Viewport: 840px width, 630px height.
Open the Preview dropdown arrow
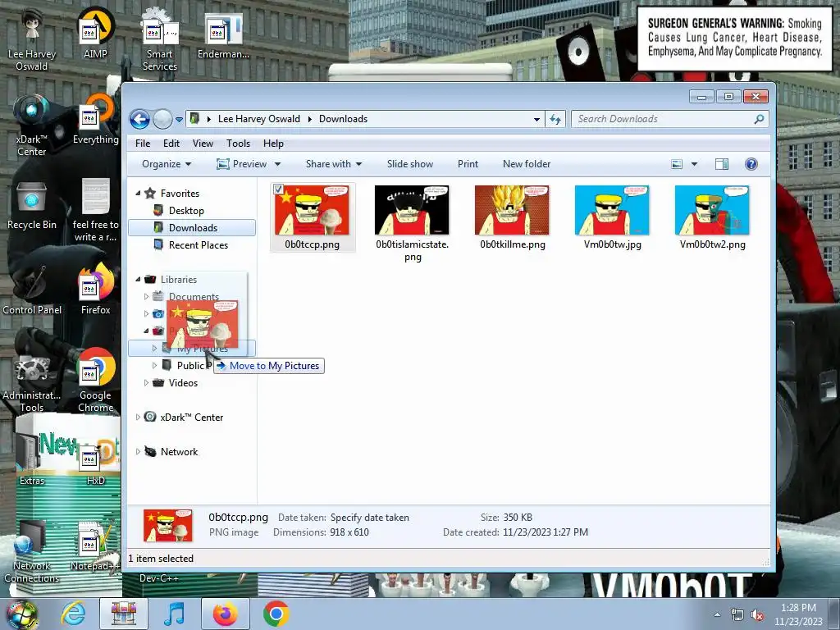point(277,164)
